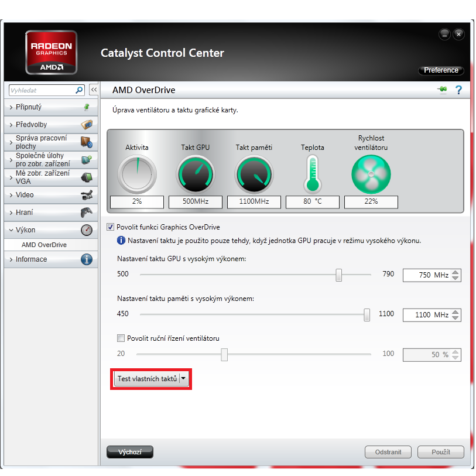The image size is (476, 476).
Task: Collapse the sidebar with double-chevron button
Action: click(94, 90)
